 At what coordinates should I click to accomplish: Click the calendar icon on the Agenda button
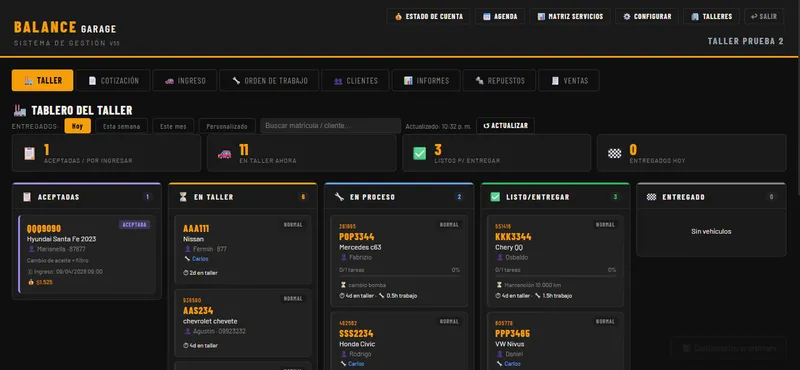point(487,17)
